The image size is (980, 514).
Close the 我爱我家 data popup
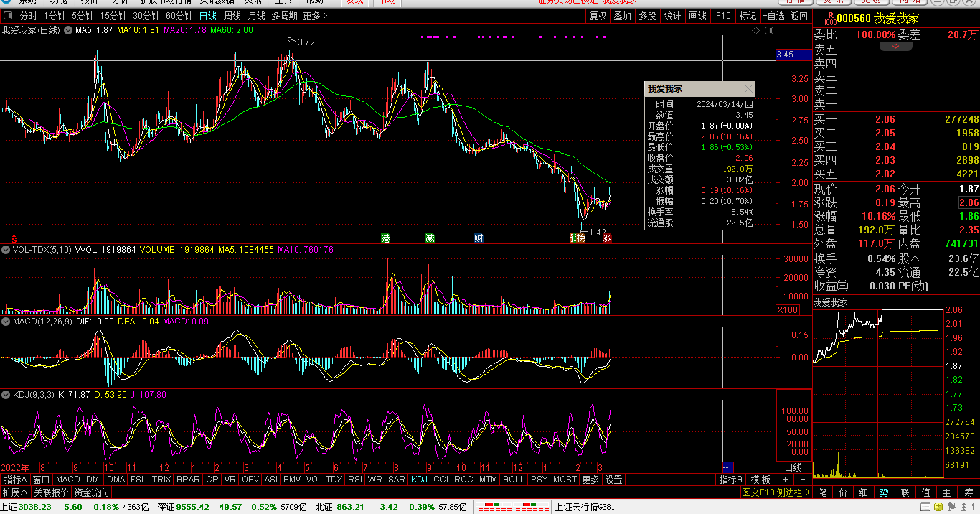click(x=748, y=89)
